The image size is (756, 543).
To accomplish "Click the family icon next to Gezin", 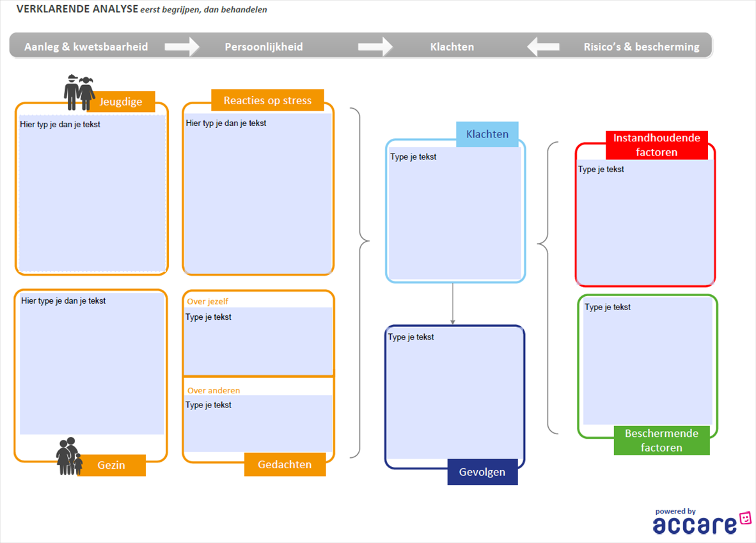I will coord(69,457).
